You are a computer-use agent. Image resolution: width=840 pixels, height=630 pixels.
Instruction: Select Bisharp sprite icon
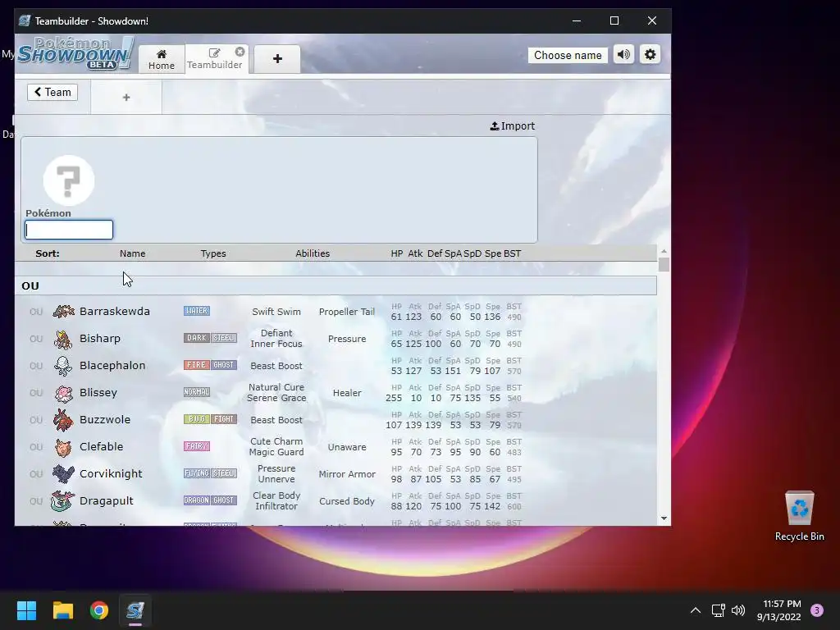click(63, 339)
